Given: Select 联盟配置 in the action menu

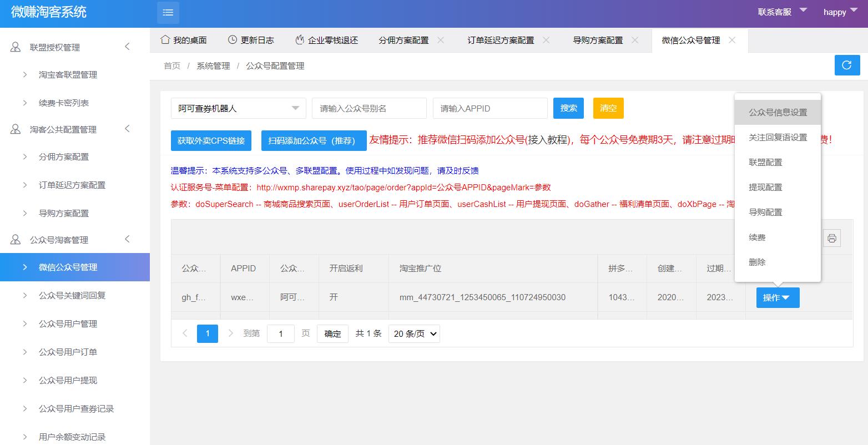Looking at the screenshot, I should click(x=778, y=162).
